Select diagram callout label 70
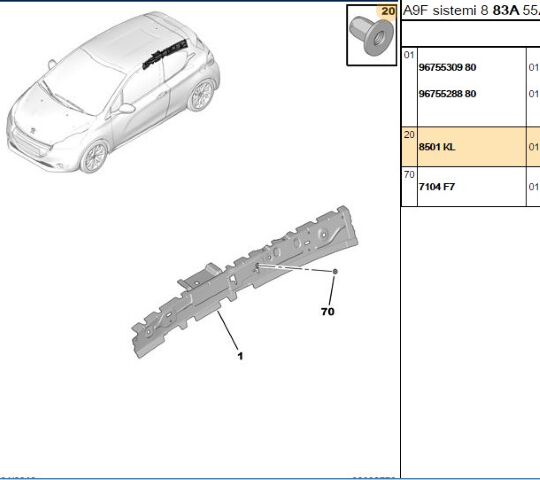This screenshot has height=480, width=540. [x=328, y=312]
